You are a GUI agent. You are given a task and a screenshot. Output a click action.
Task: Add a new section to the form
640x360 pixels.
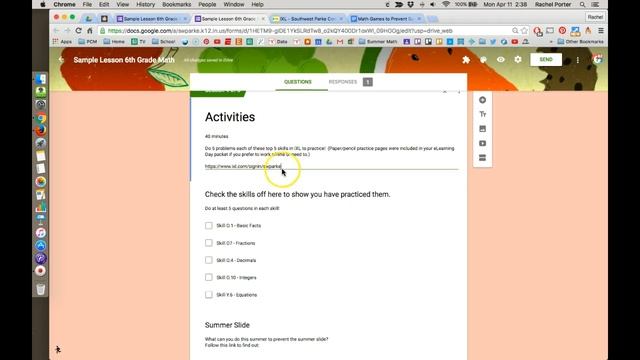coord(482,158)
